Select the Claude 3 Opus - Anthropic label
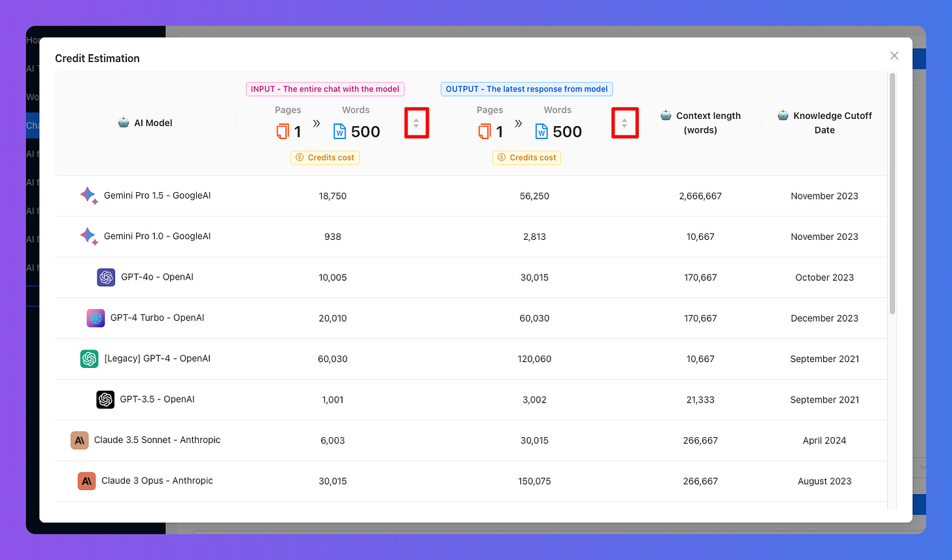The image size is (952, 560). [157, 480]
